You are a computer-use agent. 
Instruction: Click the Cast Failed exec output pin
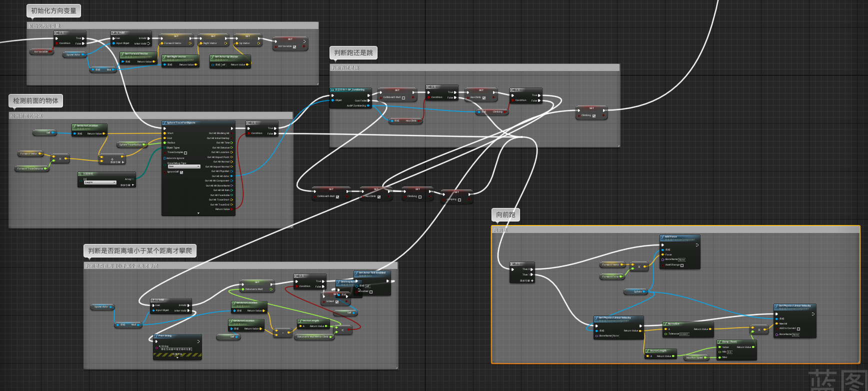click(x=369, y=100)
